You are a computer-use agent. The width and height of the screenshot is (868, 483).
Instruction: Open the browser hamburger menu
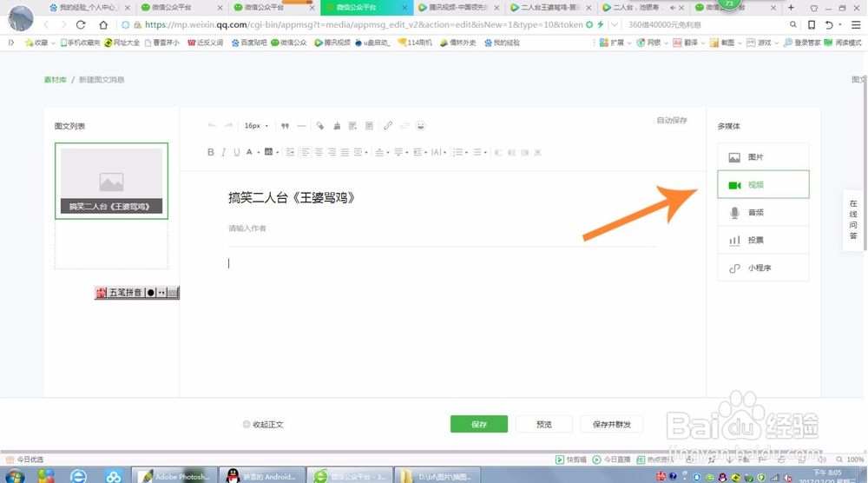tap(856, 24)
